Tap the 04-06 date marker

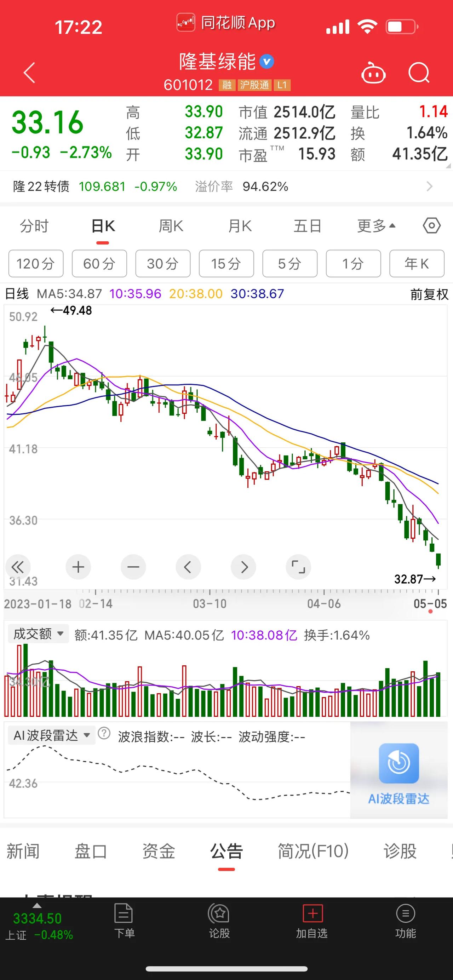tap(324, 603)
